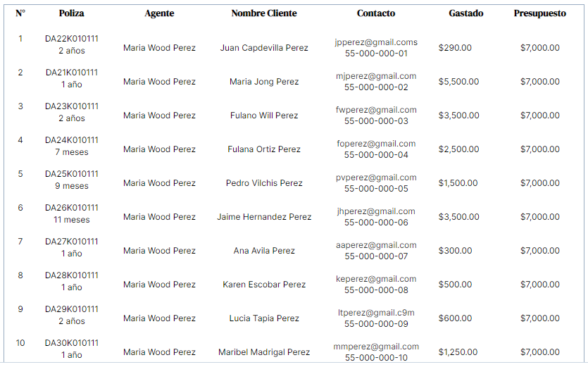Image resolution: width=588 pixels, height=367 pixels.
Task: Select policy number DA25K010111
Action: point(72,174)
